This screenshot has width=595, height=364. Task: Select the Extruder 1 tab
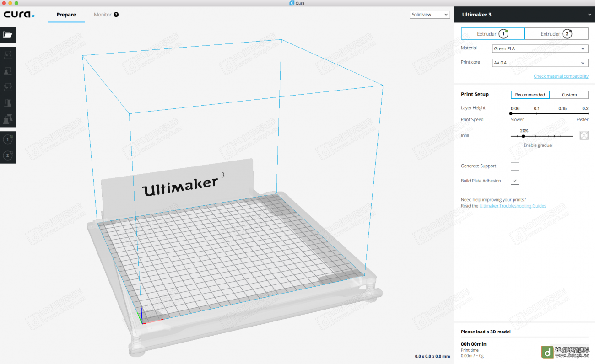coord(492,34)
